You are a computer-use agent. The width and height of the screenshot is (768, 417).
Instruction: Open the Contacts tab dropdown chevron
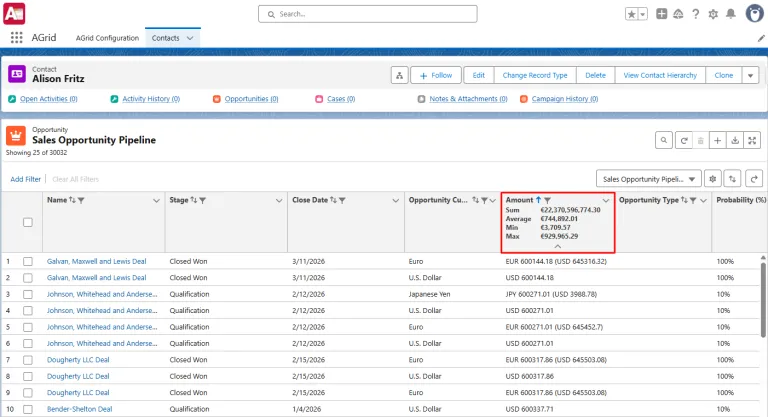[190, 38]
